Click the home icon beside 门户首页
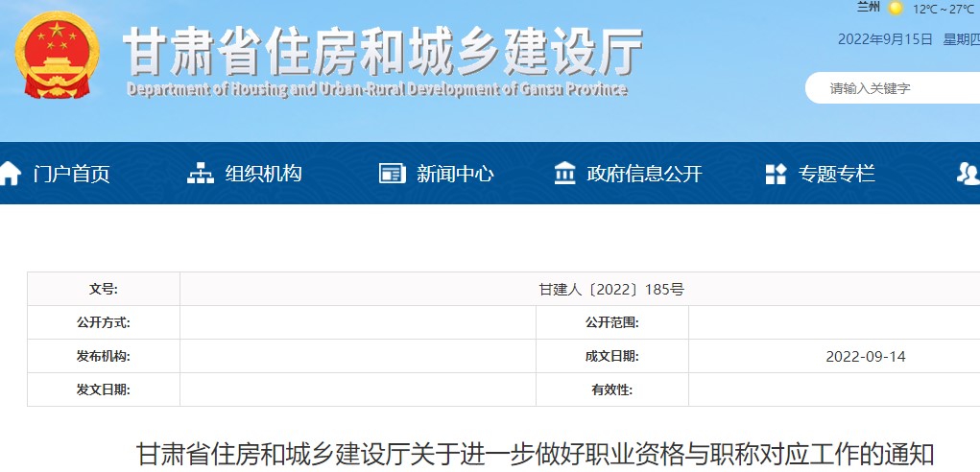 pyautogui.click(x=10, y=174)
